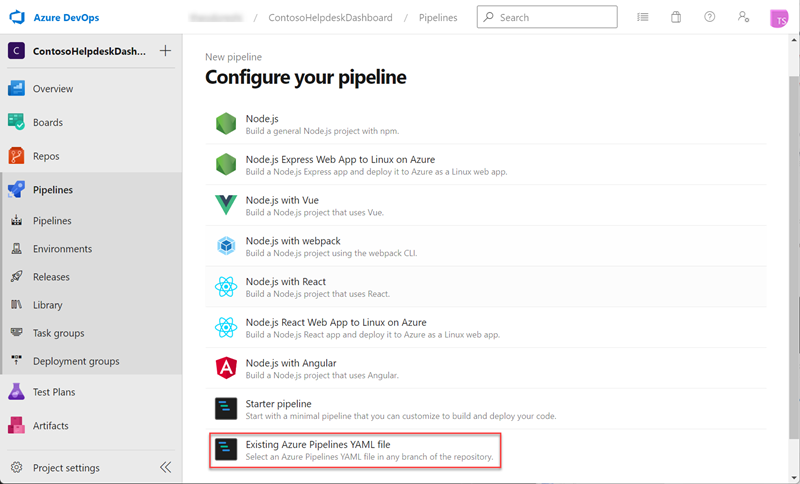This screenshot has height=484, width=800.
Task: Open the user settings icon
Action: pyautogui.click(x=743, y=17)
